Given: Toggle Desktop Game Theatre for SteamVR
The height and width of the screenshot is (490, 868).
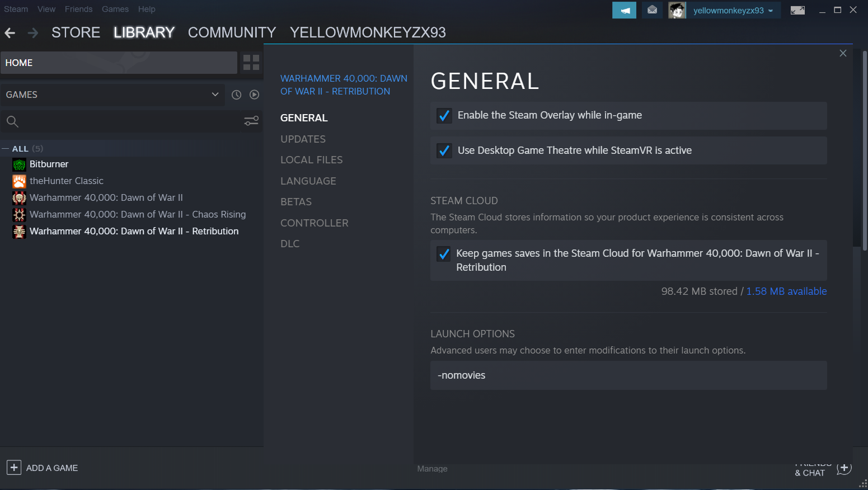Looking at the screenshot, I should pyautogui.click(x=444, y=150).
